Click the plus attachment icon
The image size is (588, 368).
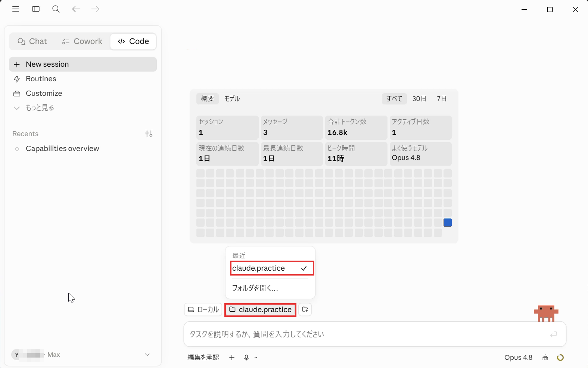tap(232, 358)
